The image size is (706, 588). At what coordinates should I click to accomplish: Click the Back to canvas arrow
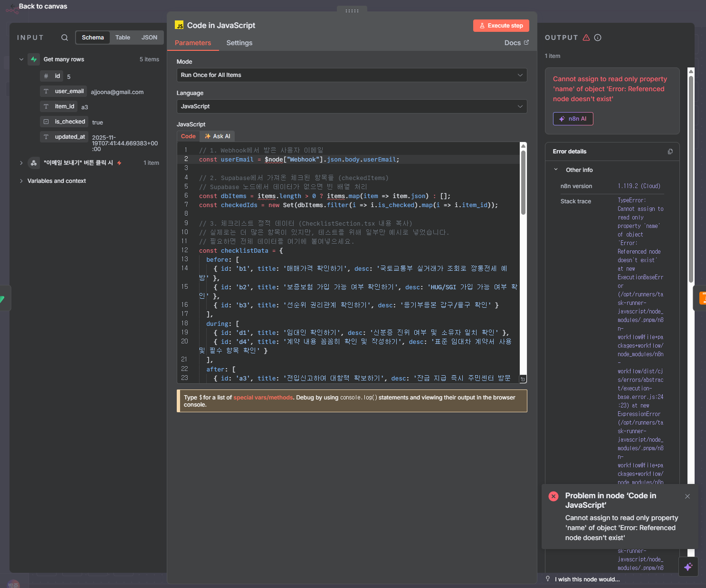point(12,6)
